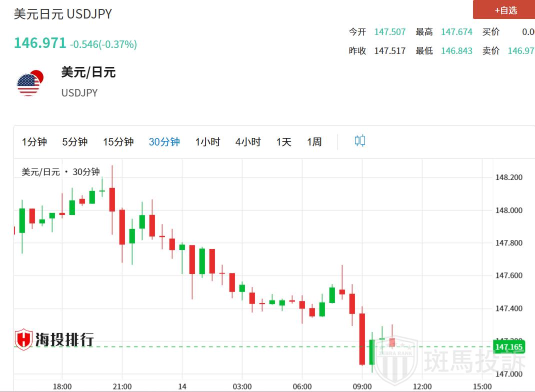Click the 146.971 current quote price
Image resolution: width=535 pixels, height=392 pixels.
click(x=40, y=43)
